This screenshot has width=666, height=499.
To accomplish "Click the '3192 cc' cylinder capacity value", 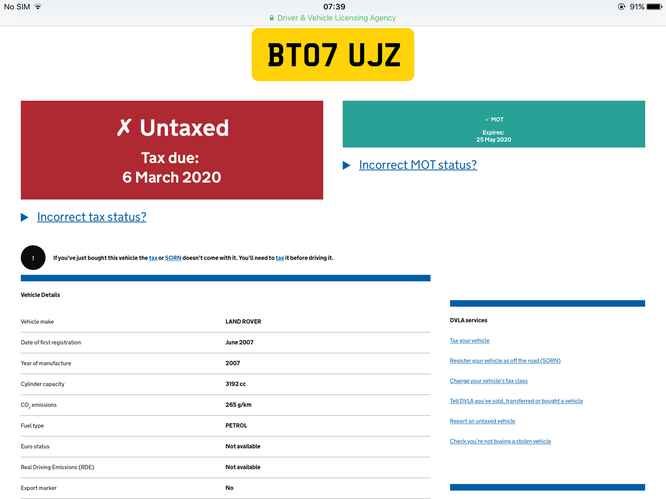I will click(236, 384).
